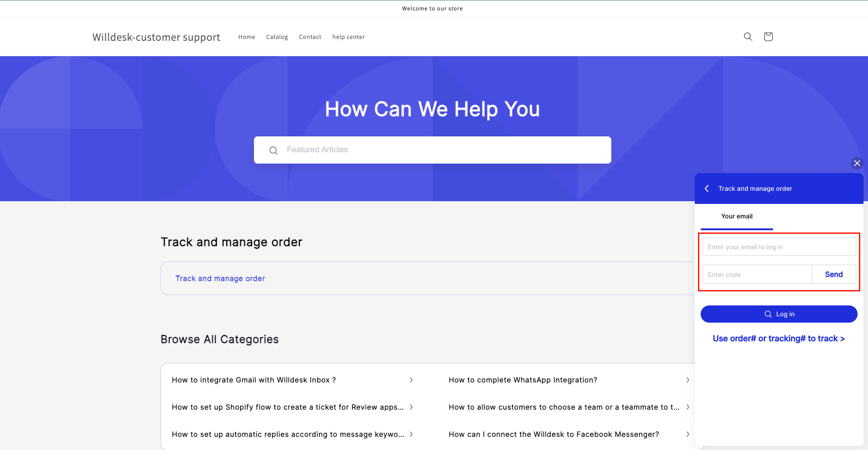Click the 'Enter your email to log in' field
868x450 pixels.
point(779,247)
